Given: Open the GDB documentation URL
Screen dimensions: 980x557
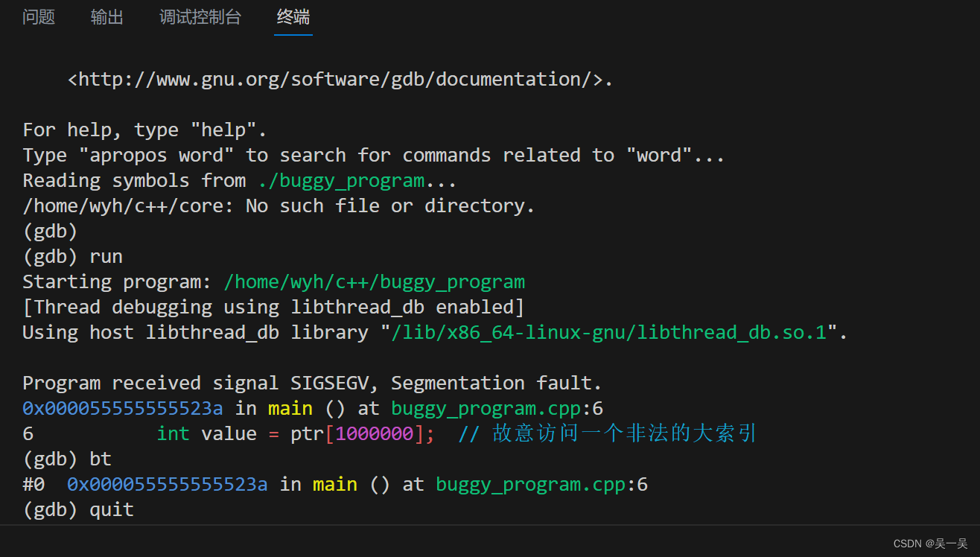Looking at the screenshot, I should tap(339, 78).
